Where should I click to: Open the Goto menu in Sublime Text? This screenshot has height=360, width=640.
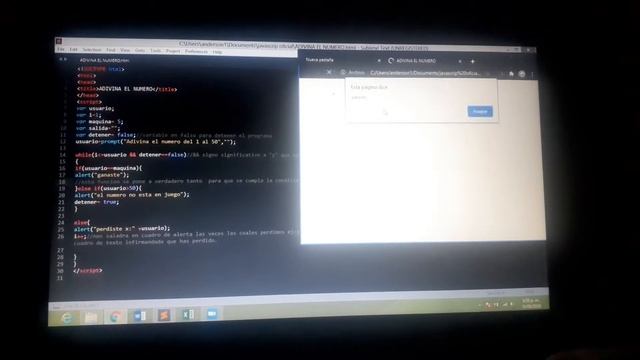point(140,51)
